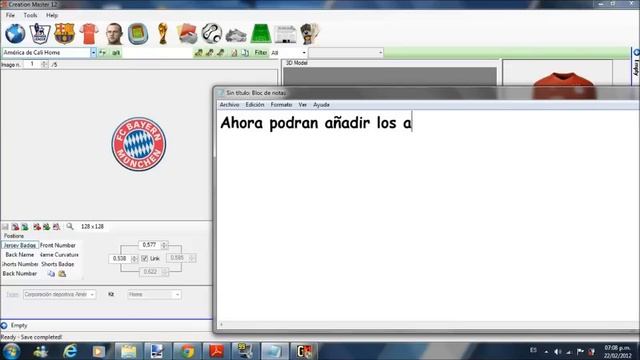Open Internet Explorer from the taskbar
Viewport: 640px width, 360px height.
click(x=70, y=351)
